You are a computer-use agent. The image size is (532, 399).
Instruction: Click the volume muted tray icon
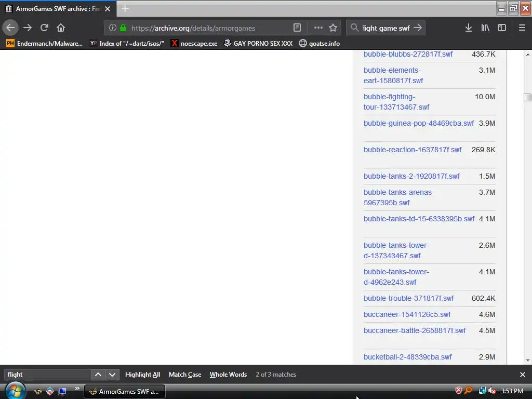click(x=492, y=391)
